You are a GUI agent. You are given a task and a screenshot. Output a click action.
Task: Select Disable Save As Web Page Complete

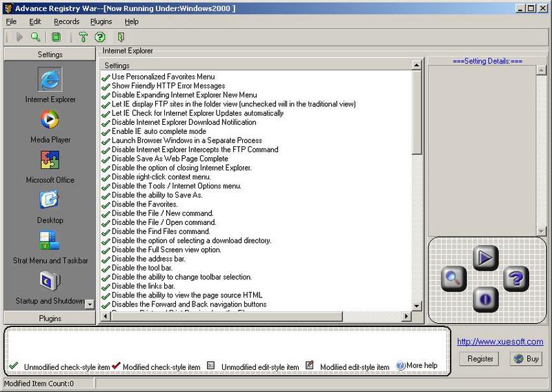coord(170,159)
